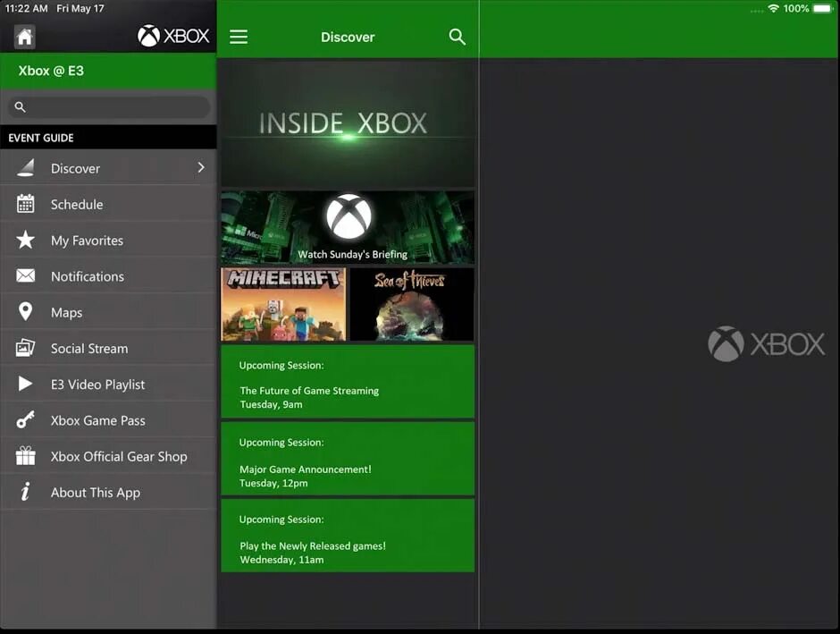Click the E3 Video Playlist play icon
This screenshot has width=840, height=634.
pyautogui.click(x=25, y=384)
